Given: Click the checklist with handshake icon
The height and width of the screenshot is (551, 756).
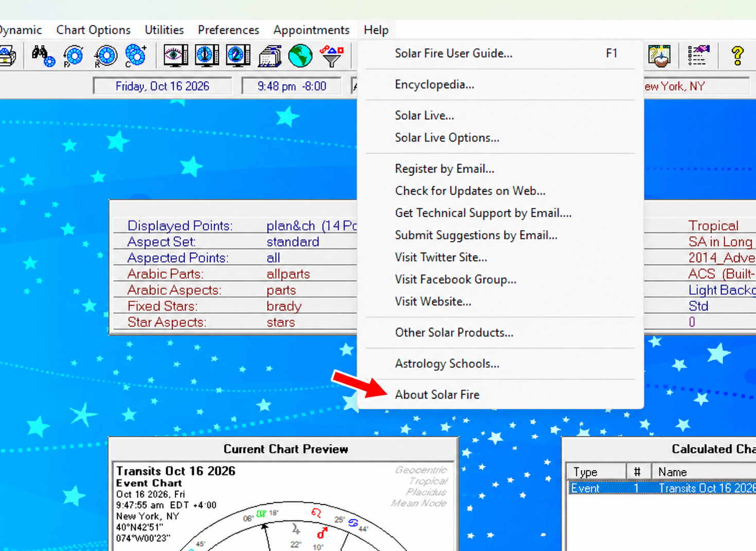Looking at the screenshot, I should (x=698, y=56).
